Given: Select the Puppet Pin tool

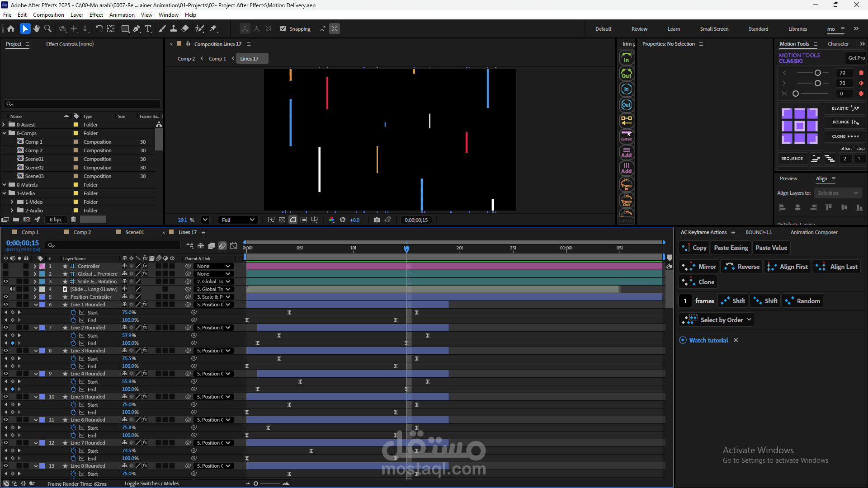Looking at the screenshot, I should [x=213, y=28].
